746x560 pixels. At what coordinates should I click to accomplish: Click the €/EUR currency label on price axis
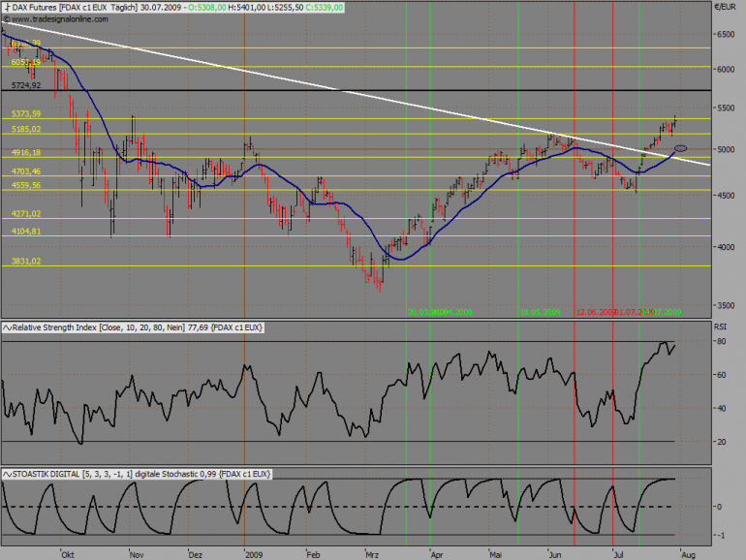(x=725, y=7)
